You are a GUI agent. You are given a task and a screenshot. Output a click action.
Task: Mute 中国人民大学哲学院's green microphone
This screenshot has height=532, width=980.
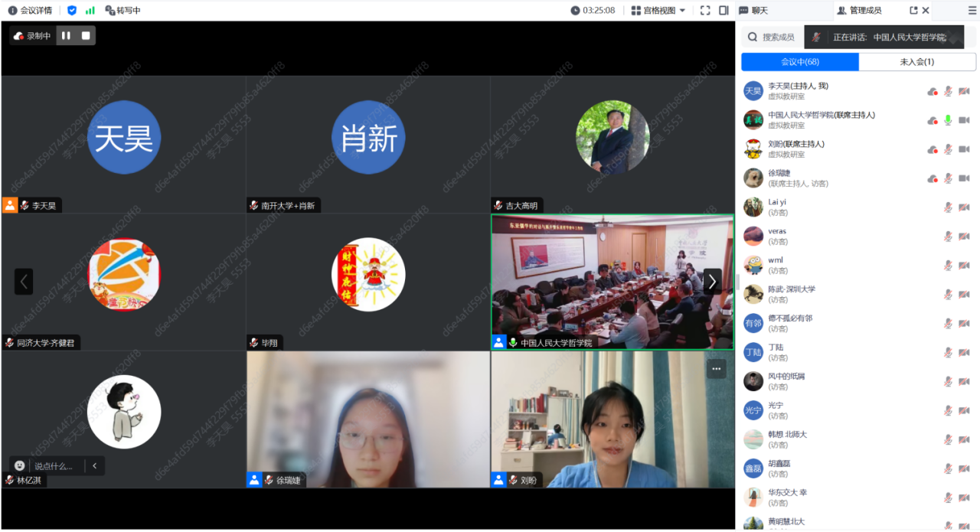pyautogui.click(x=948, y=120)
